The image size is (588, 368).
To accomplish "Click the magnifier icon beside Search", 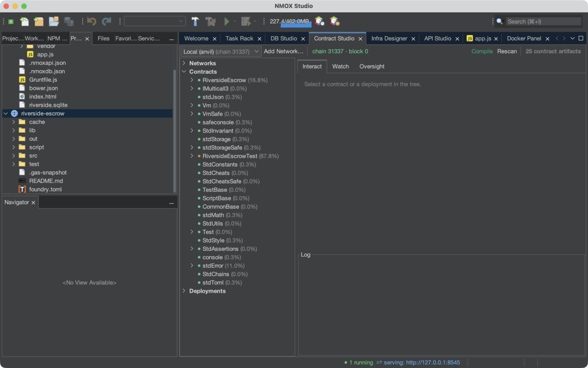I will tap(500, 22).
